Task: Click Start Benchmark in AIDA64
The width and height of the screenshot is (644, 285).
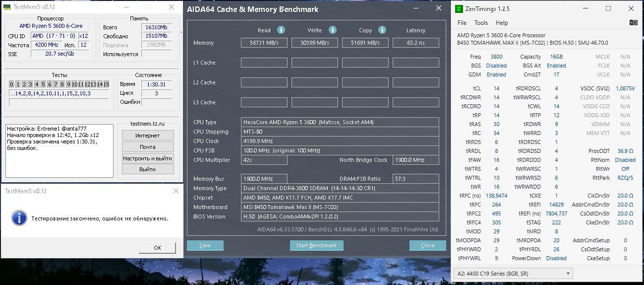Action: (316, 245)
